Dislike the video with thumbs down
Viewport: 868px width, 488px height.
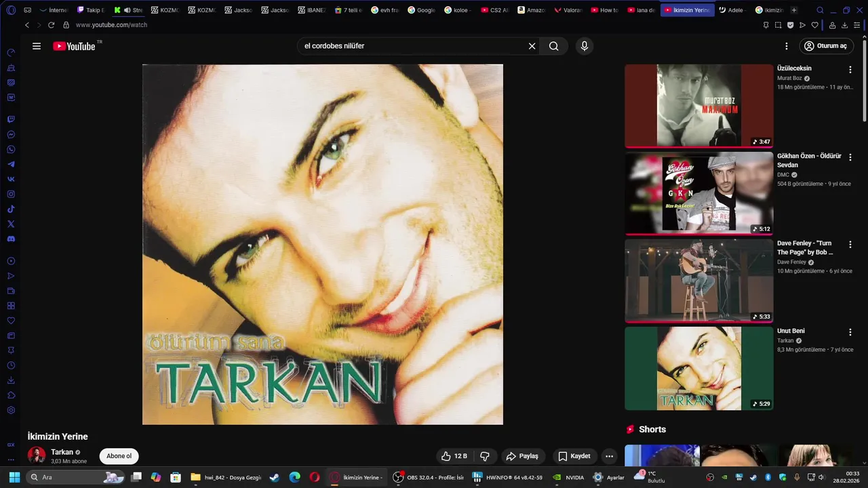click(x=485, y=456)
